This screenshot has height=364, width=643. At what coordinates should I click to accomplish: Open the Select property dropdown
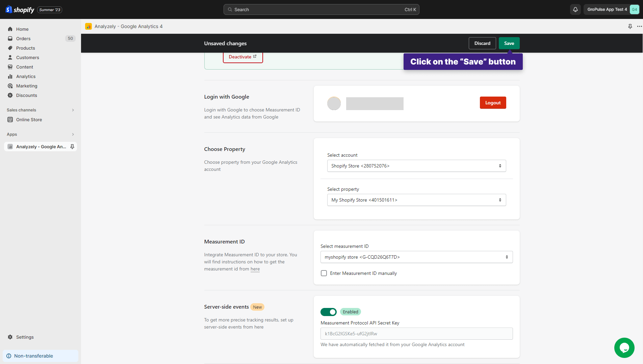(x=416, y=200)
